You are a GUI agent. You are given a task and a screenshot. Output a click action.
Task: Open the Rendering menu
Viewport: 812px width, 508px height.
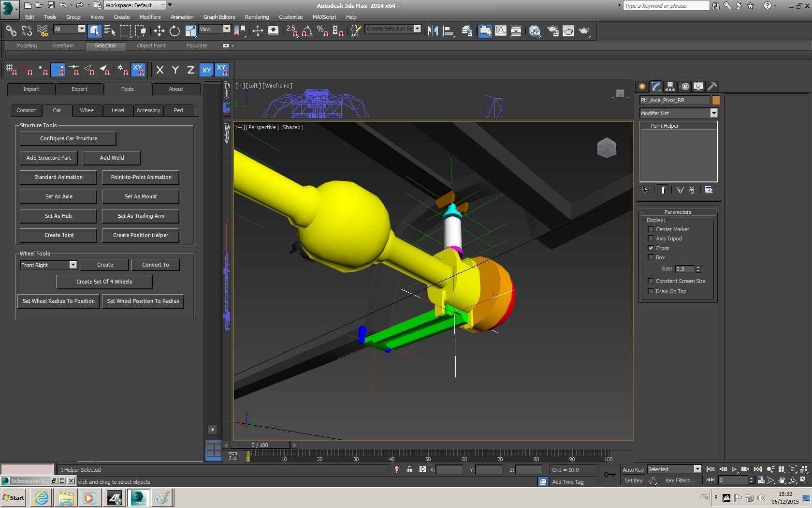pyautogui.click(x=257, y=17)
